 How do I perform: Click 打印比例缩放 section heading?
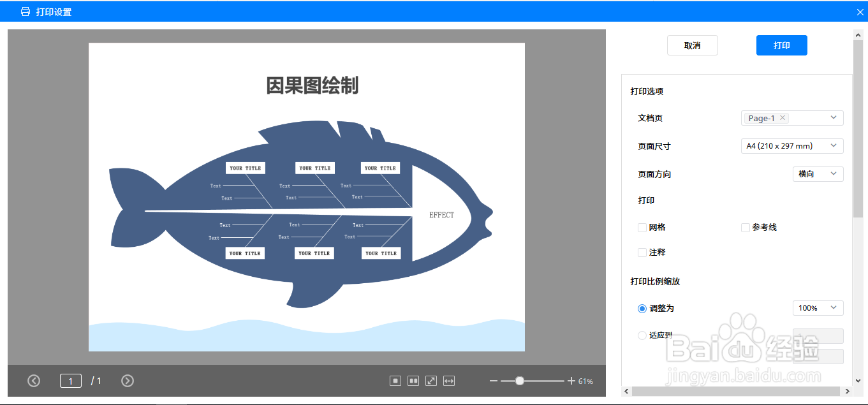pyautogui.click(x=655, y=281)
